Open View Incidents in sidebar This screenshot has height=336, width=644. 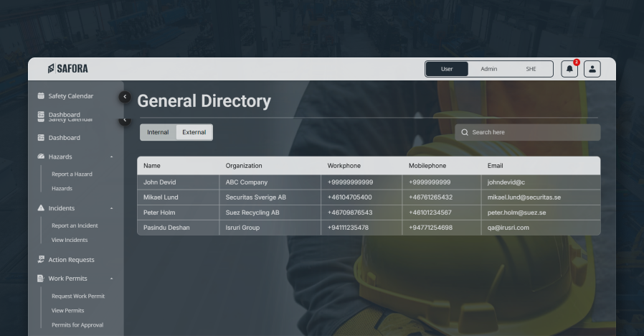[x=70, y=241]
